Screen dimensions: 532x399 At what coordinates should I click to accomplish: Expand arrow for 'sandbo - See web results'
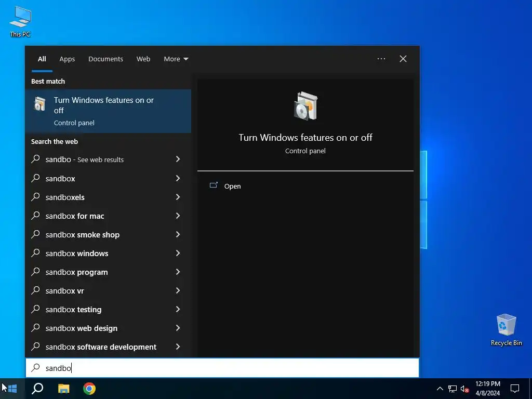(x=178, y=159)
